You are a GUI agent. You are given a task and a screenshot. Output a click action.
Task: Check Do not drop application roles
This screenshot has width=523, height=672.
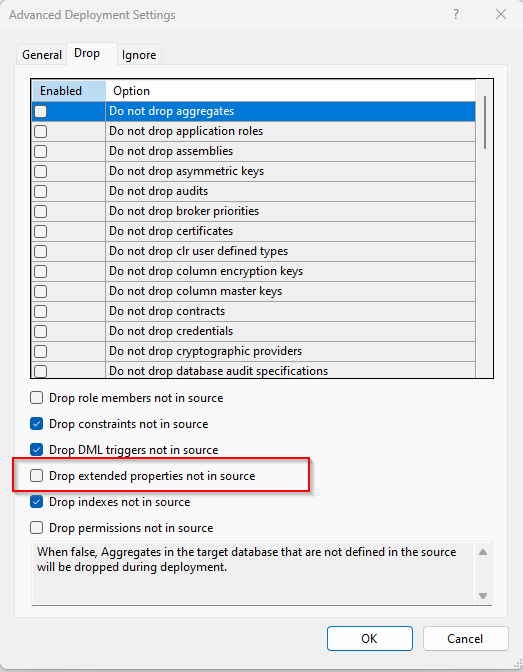pyautogui.click(x=41, y=131)
